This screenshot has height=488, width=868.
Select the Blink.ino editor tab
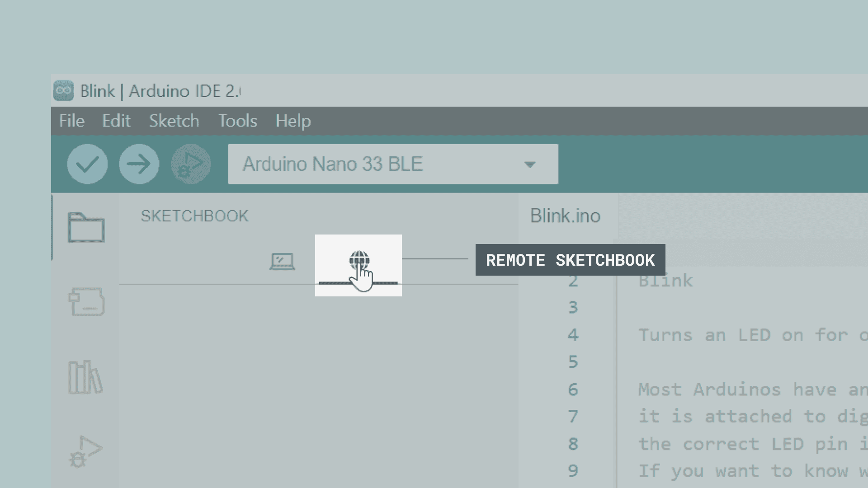point(565,216)
